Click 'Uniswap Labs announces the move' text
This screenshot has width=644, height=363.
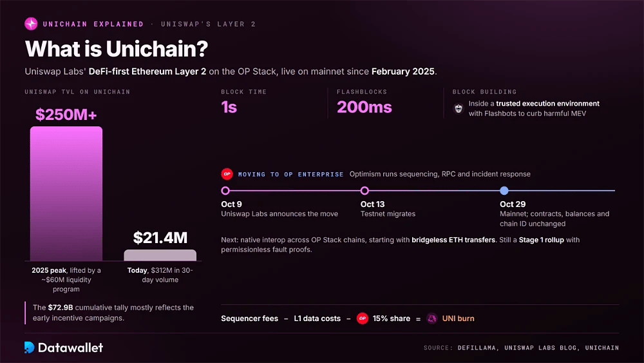279,214
